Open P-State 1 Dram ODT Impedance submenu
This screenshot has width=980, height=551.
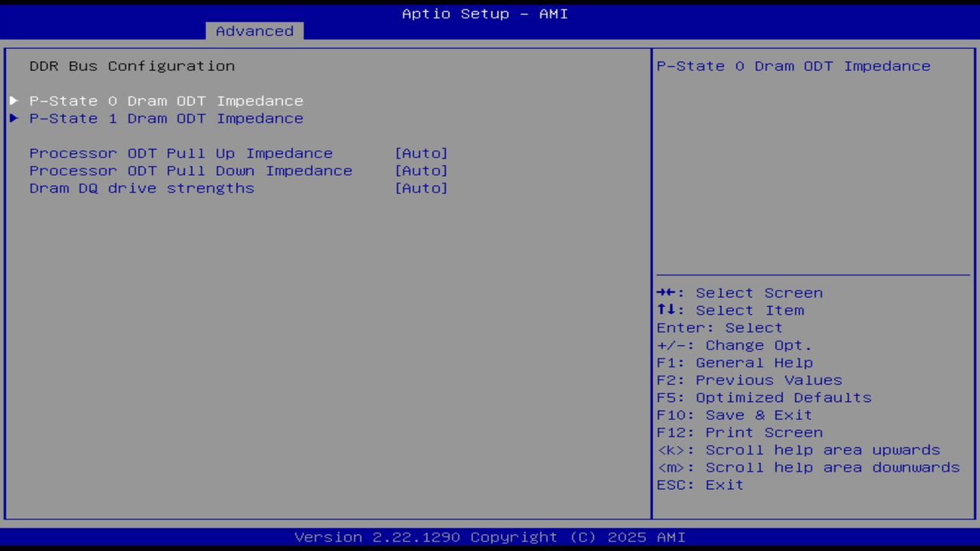pos(166,119)
